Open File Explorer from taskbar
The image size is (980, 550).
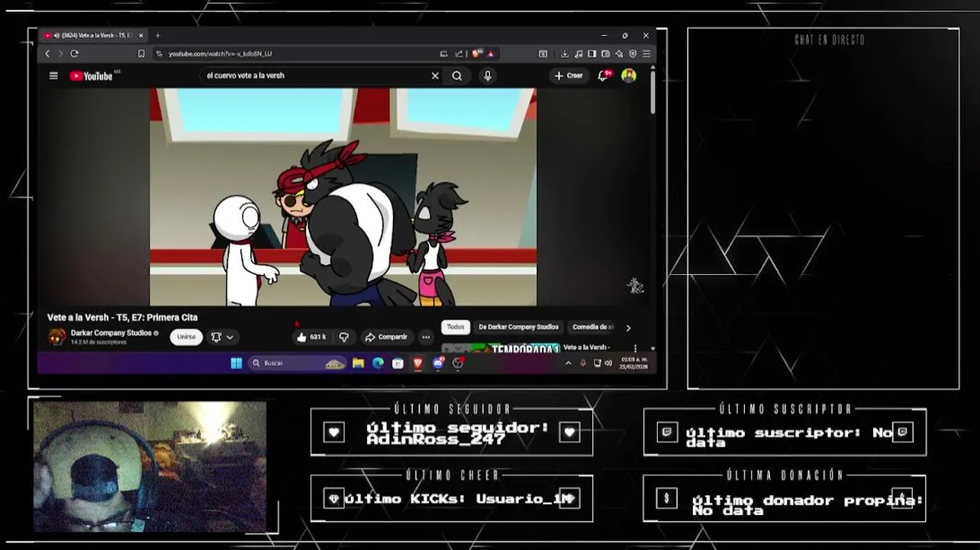tap(358, 364)
